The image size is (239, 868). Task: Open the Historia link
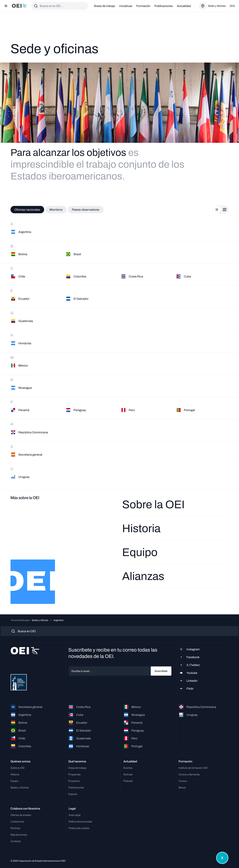141,528
